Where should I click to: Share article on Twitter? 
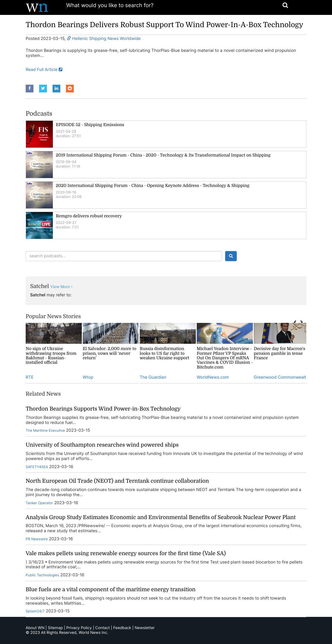tap(43, 89)
